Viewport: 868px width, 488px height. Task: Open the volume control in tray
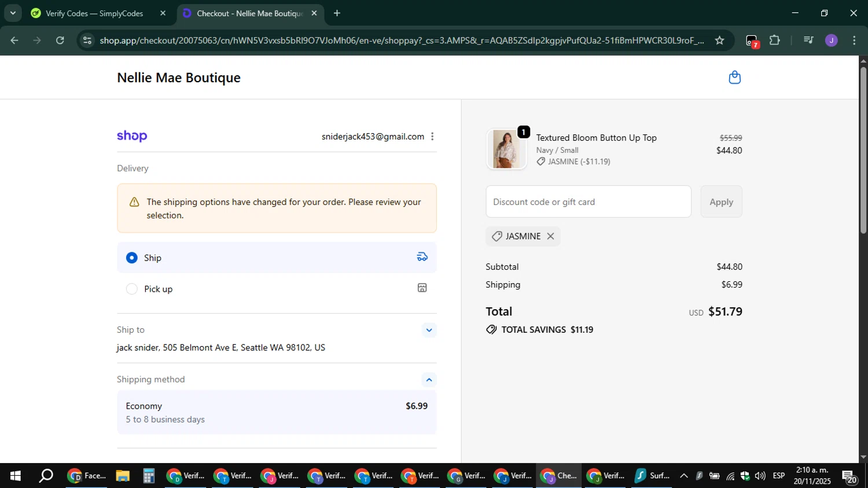pos(760,476)
